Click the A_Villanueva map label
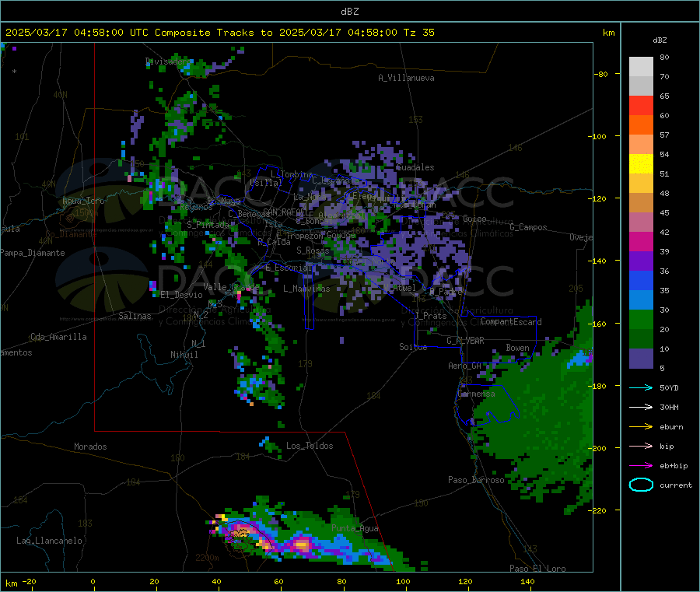 point(406,78)
